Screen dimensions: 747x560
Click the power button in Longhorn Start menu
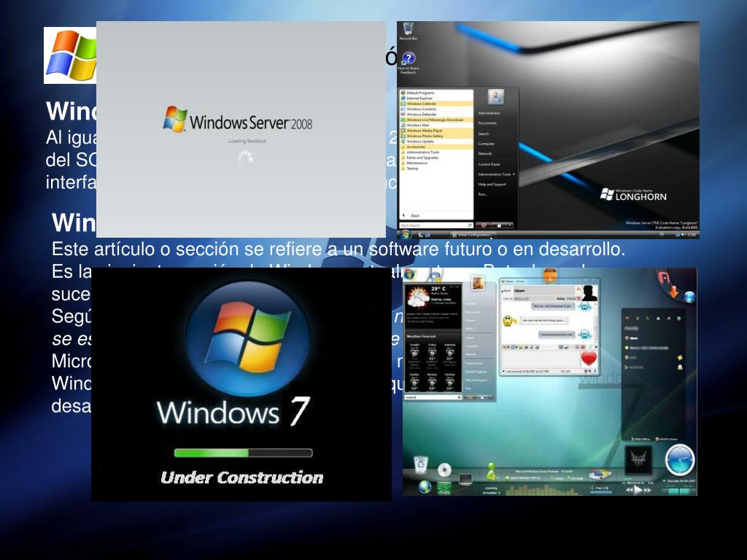pos(484,225)
